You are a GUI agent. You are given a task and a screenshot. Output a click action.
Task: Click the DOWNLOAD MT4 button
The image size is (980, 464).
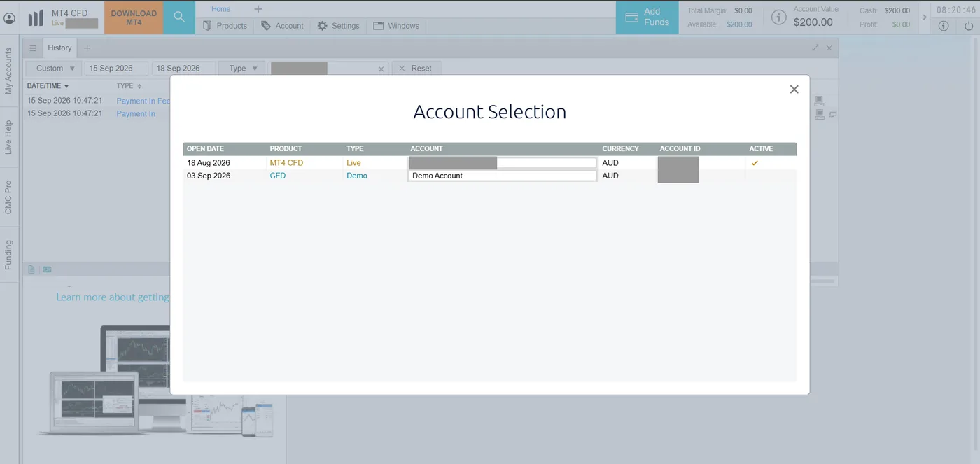pyautogui.click(x=134, y=17)
